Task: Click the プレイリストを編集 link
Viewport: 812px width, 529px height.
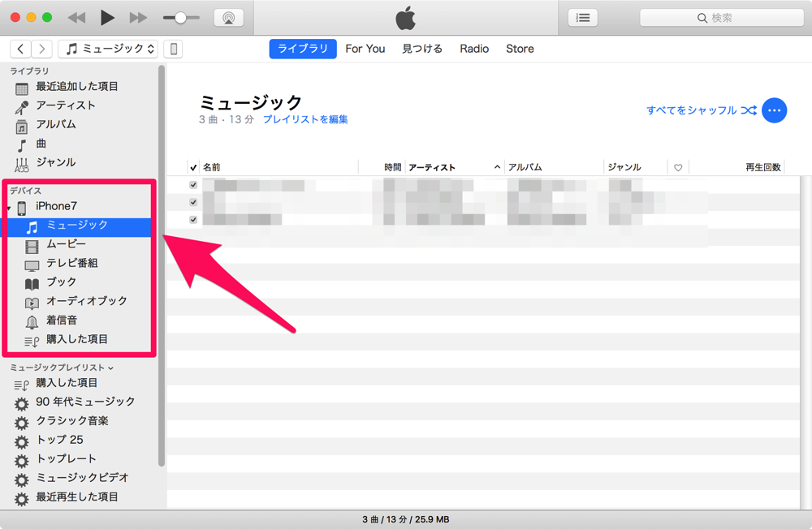Action: click(x=305, y=119)
